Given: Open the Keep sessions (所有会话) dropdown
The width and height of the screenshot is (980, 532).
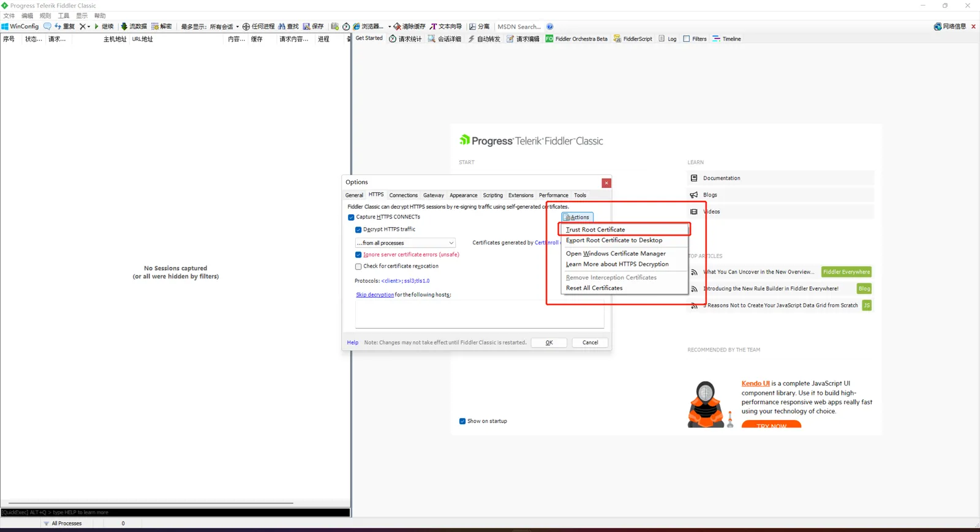Looking at the screenshot, I should tap(224, 26).
